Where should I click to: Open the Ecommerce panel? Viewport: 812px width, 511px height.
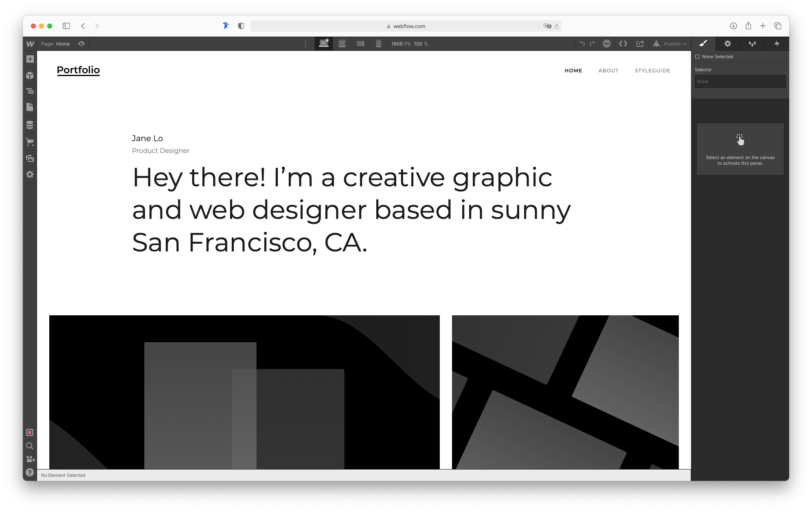(30, 142)
